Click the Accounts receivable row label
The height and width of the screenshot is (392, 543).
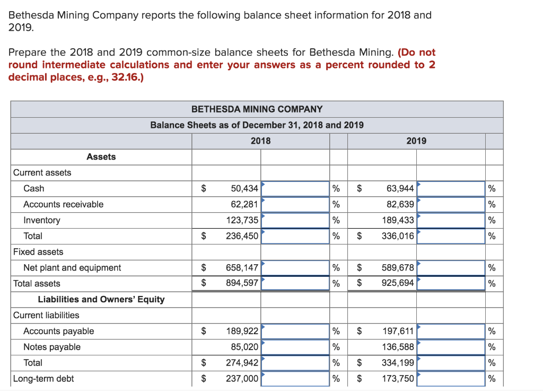(64, 205)
